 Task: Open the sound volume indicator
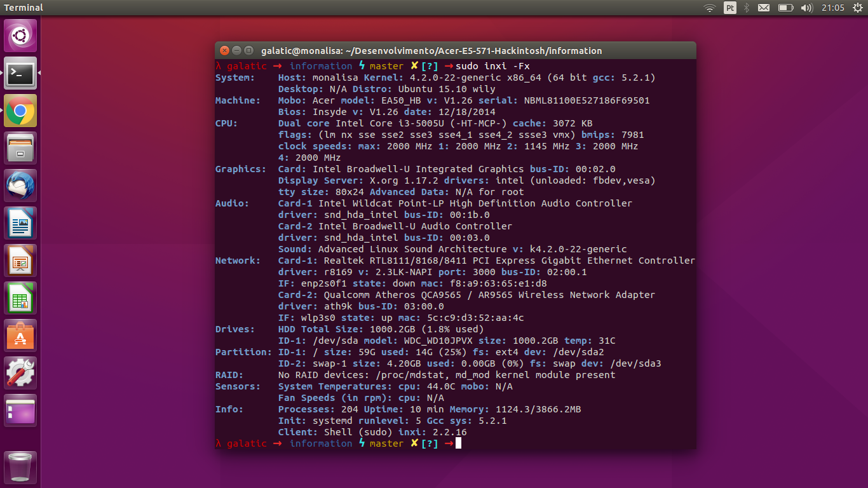[x=807, y=8]
